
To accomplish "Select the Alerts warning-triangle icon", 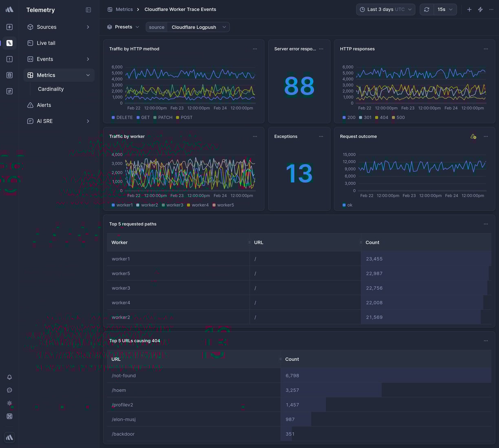I will [x=29, y=105].
